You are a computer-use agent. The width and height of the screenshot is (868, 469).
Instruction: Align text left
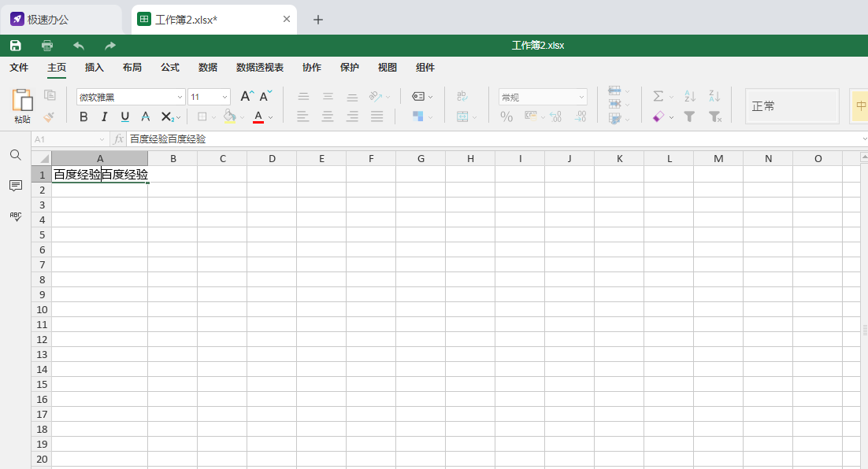pos(302,116)
